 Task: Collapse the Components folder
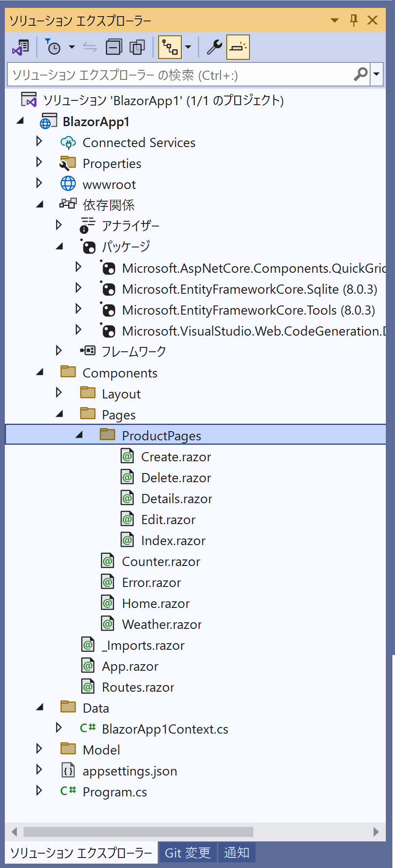click(x=40, y=372)
